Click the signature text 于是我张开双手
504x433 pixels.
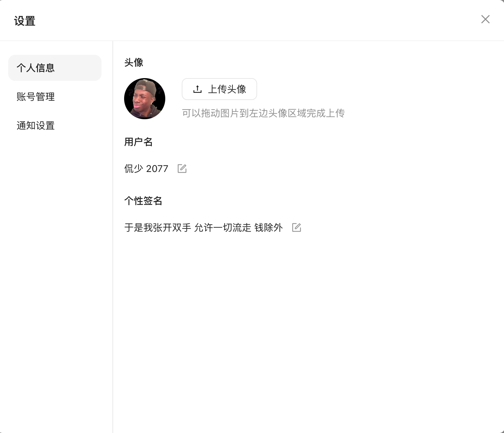point(158,227)
